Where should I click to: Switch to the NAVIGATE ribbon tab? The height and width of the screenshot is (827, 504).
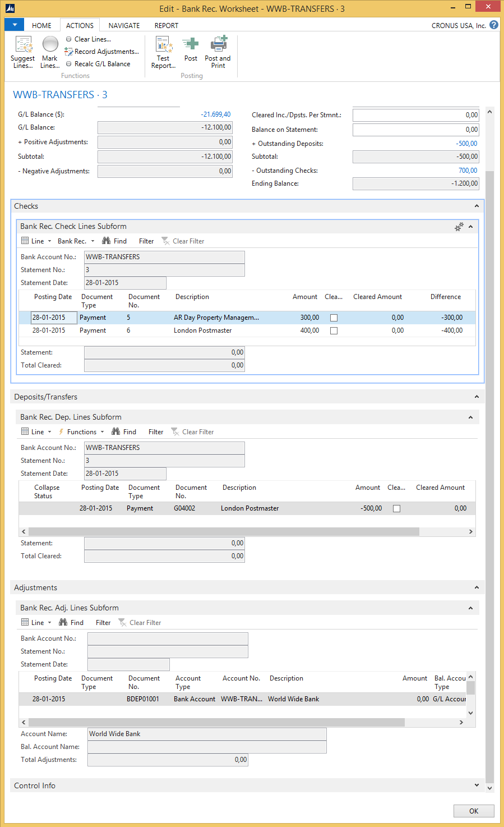124,26
